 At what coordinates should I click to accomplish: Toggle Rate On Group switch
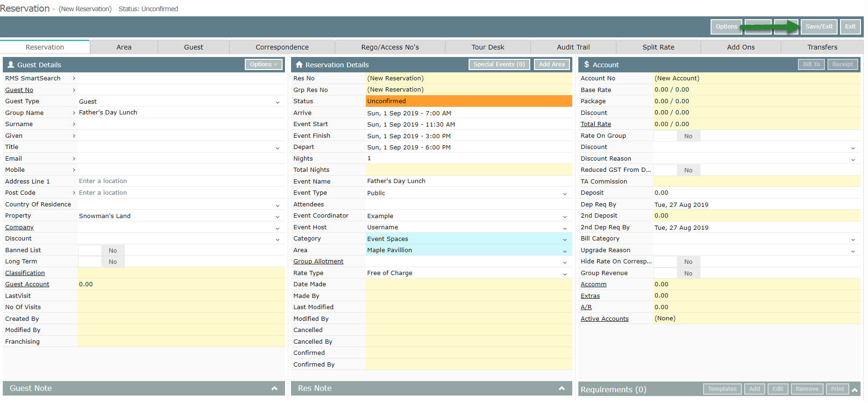(677, 136)
